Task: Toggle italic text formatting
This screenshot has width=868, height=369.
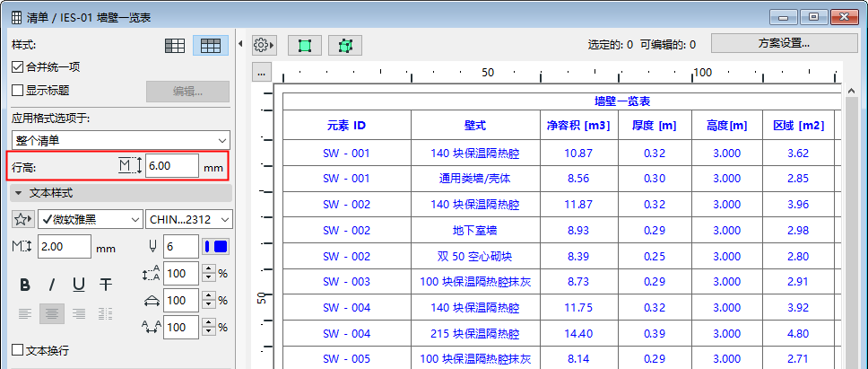Action: 52,285
